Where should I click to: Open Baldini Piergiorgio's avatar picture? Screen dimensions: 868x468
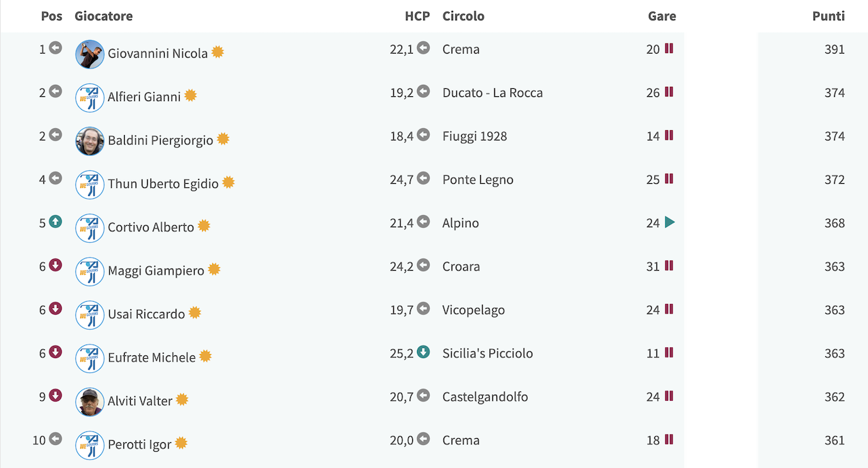(90, 141)
